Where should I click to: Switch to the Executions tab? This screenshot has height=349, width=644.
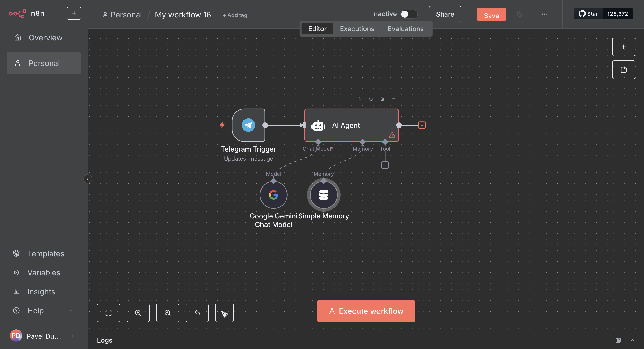coord(357,29)
